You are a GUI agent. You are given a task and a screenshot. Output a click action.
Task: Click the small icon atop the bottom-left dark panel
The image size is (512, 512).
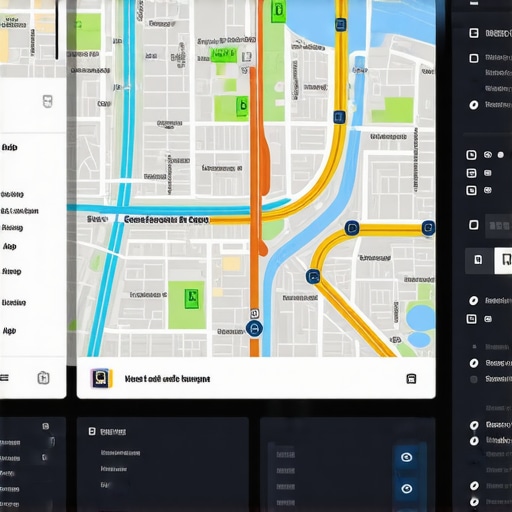(46, 426)
